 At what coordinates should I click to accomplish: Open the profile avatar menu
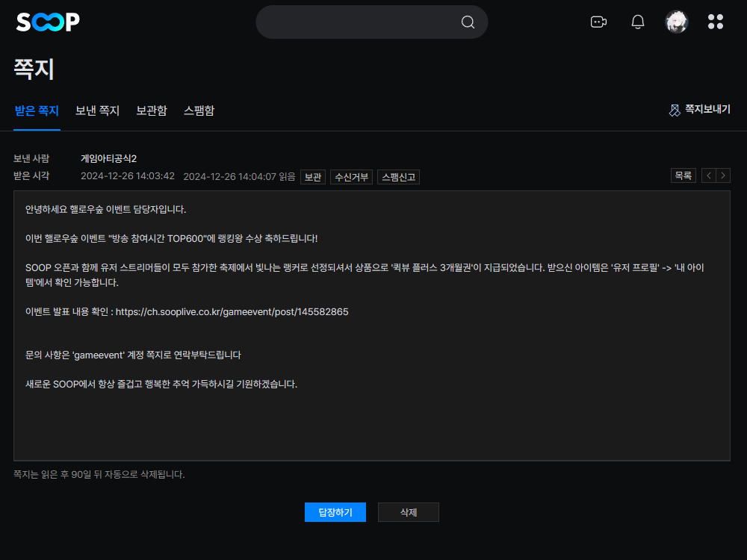677,22
